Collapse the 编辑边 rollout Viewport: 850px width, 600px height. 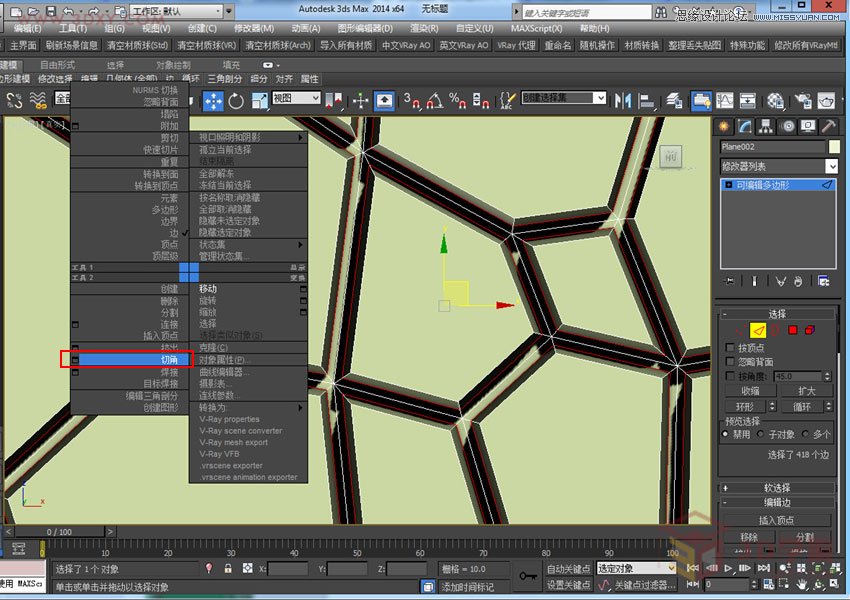[x=777, y=502]
